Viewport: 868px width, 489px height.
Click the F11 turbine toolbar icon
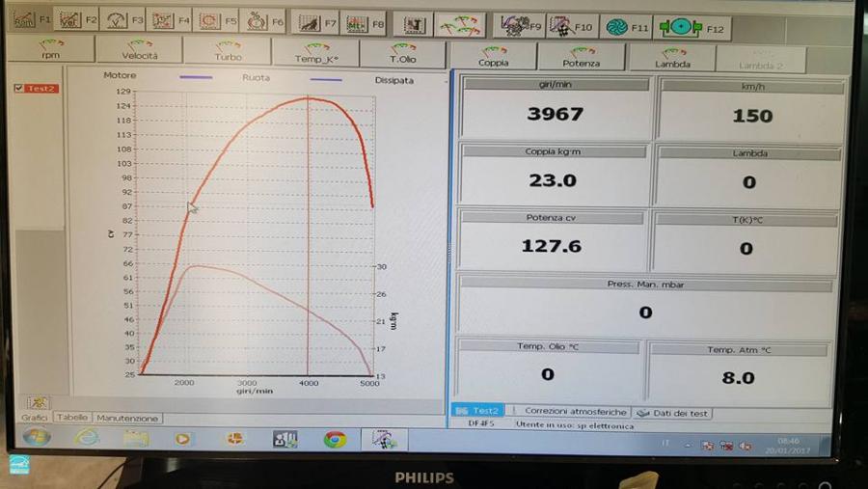pyautogui.click(x=625, y=28)
